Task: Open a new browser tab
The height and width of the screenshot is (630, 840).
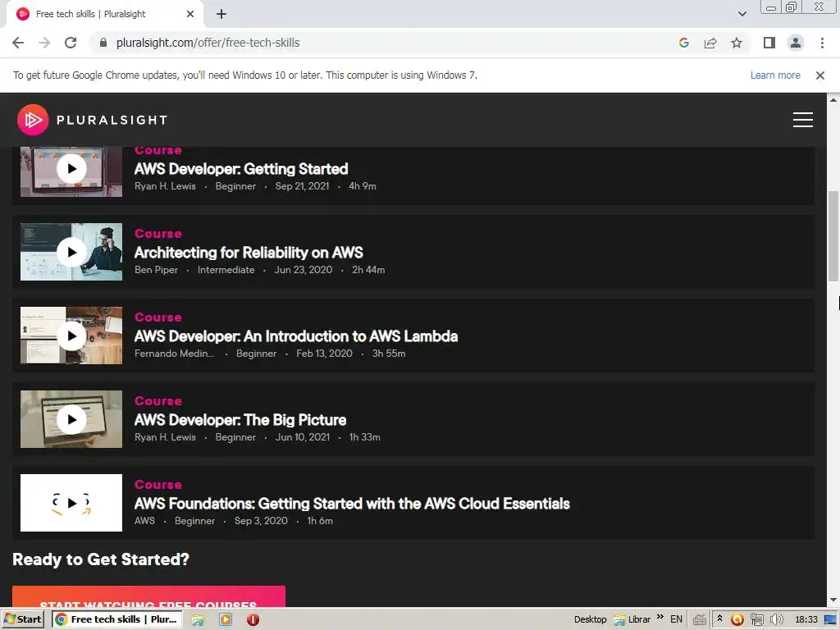Action: click(221, 15)
